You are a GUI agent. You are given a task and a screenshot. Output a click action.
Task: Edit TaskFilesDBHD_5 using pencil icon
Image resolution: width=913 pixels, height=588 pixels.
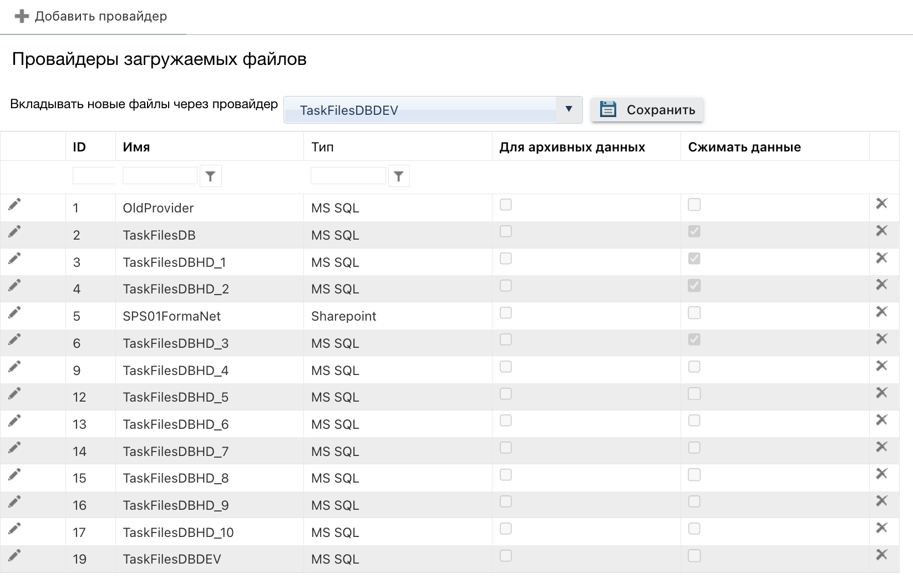click(14, 394)
